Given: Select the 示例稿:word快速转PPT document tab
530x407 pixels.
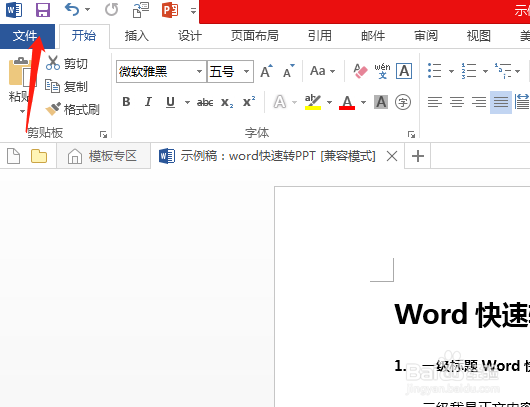Looking at the screenshot, I should click(277, 156).
